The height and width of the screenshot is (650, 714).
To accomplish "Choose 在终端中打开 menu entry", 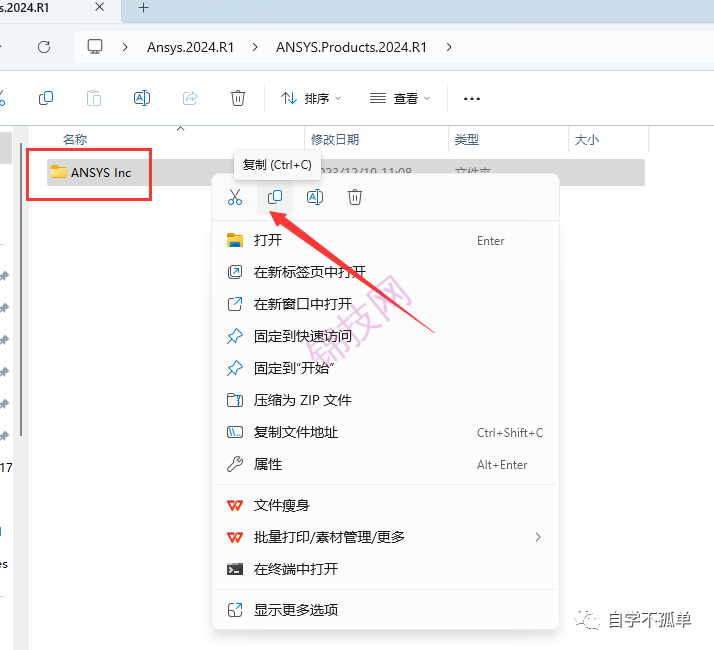I will coord(385,569).
